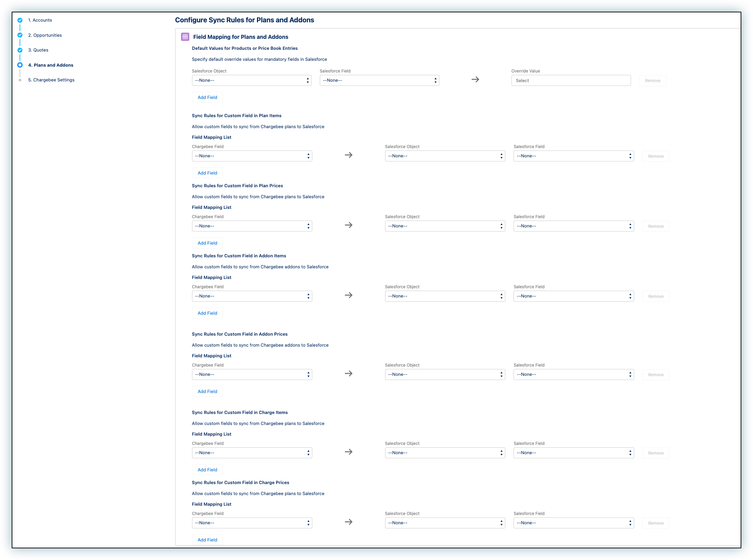Open Chargebee Field dropdown for Plan Prices
Image resolution: width=753 pixels, height=560 pixels.
coord(252,226)
